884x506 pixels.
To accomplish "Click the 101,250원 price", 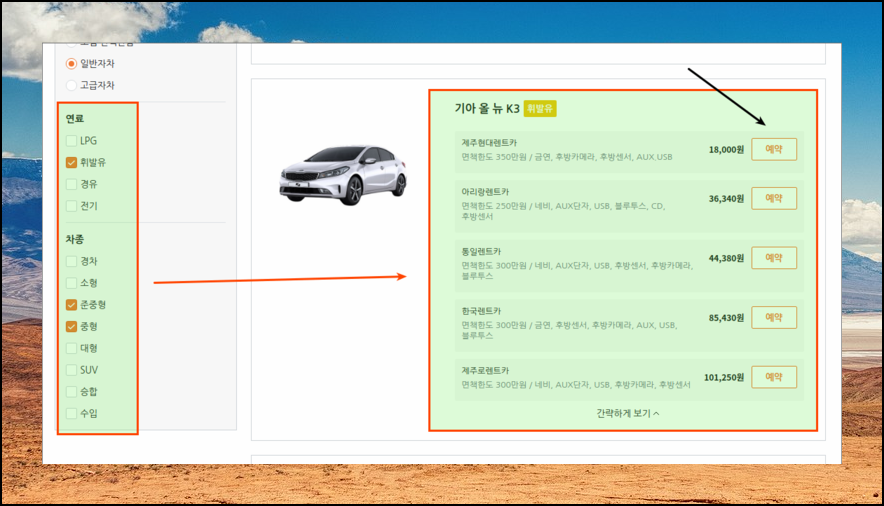I will (x=724, y=378).
